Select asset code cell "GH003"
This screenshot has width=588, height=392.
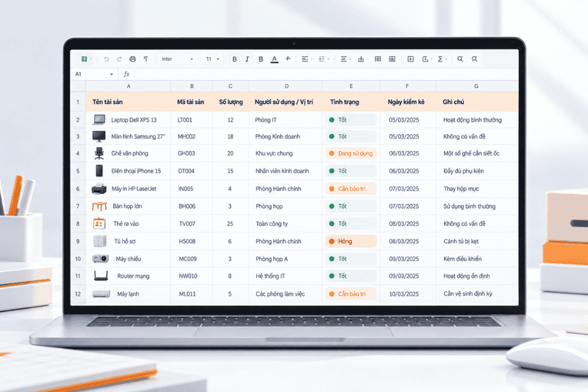191,154
